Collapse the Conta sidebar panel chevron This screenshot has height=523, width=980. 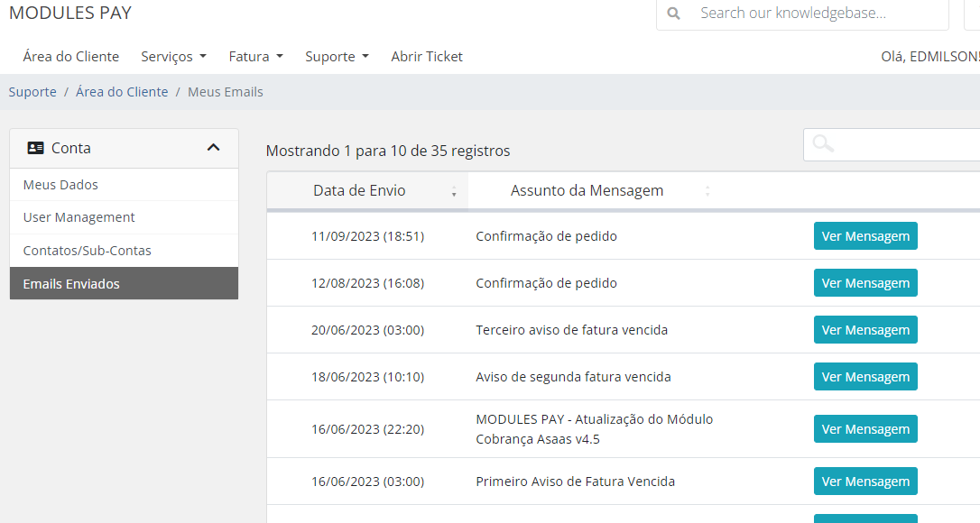(x=213, y=148)
